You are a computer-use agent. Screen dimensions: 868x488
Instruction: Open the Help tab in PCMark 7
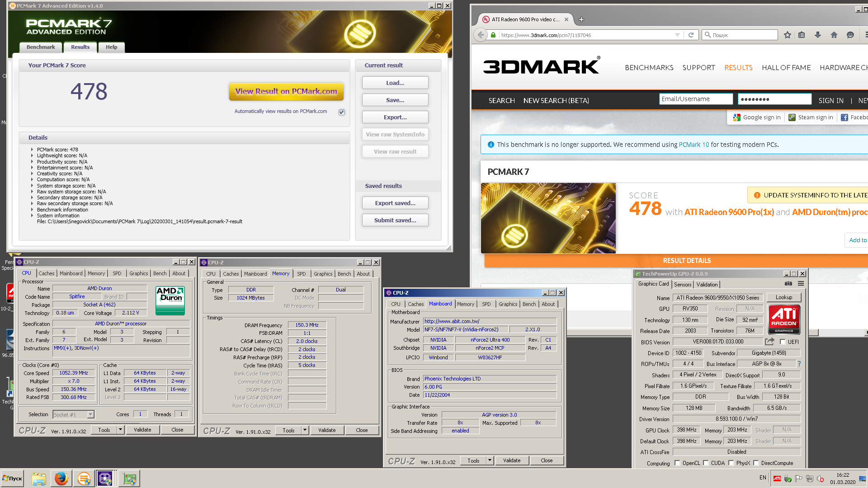coord(112,47)
